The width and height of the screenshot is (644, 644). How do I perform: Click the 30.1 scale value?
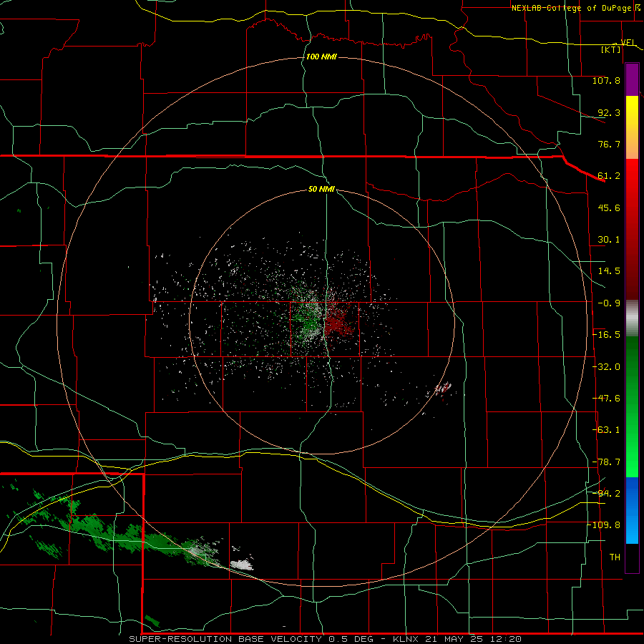(609, 240)
